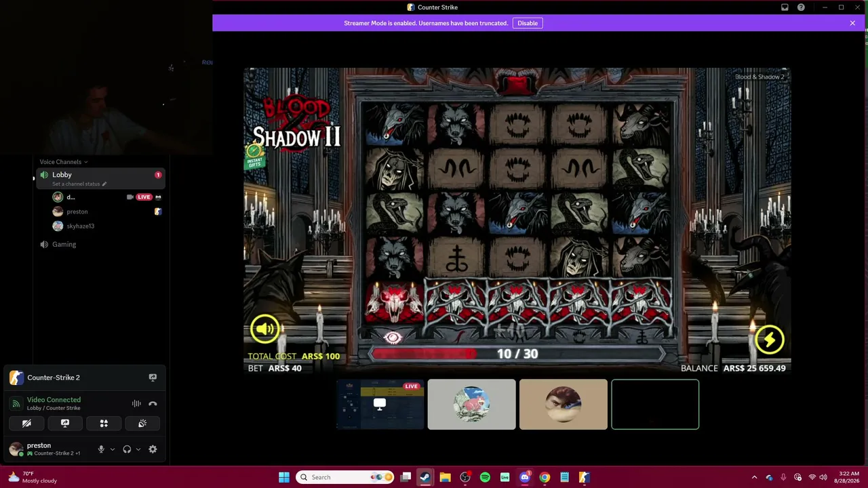Open the Wi-Fi network tray icon
Viewport: 868px width, 488px height.
pos(812,477)
